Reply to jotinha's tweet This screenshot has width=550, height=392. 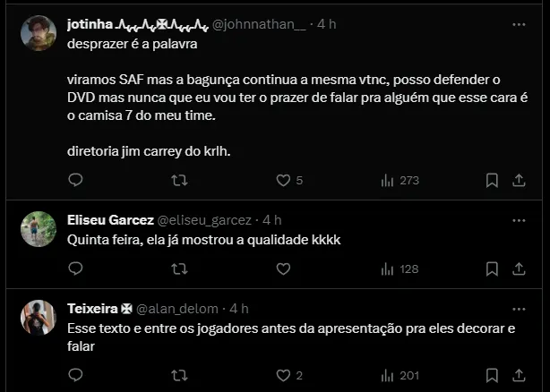click(x=75, y=180)
